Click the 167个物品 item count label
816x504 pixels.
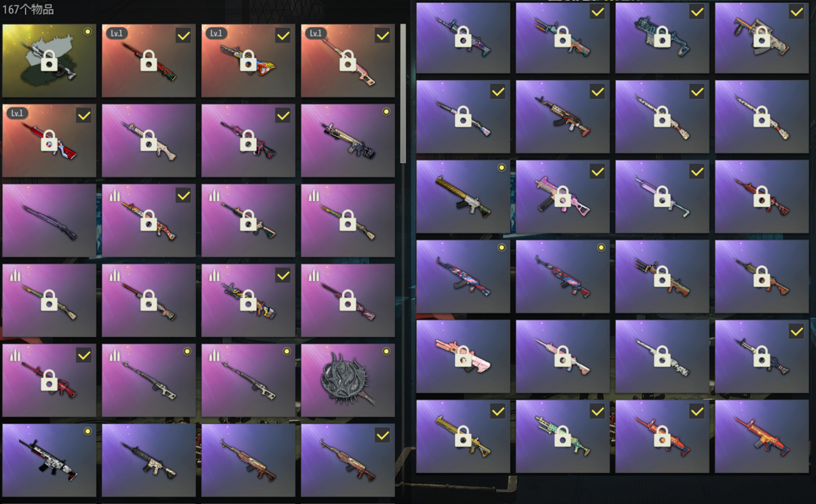click(28, 9)
